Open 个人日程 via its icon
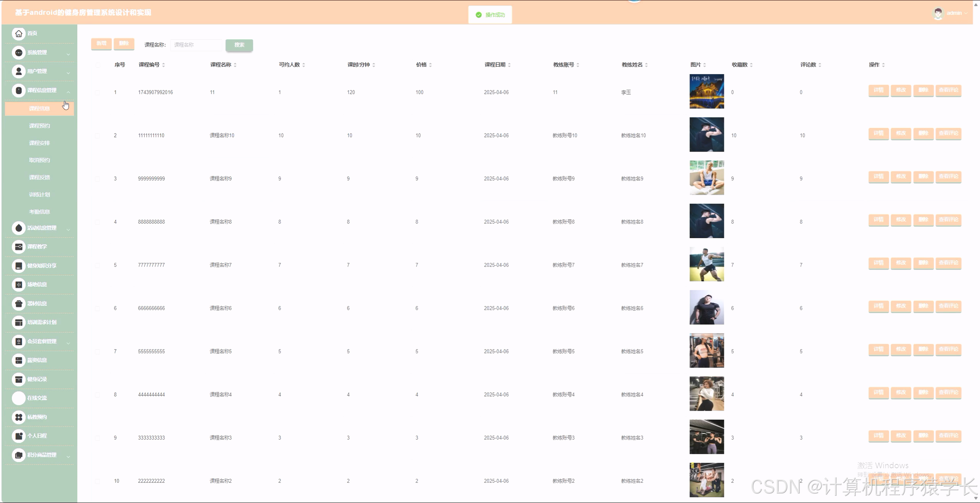980x503 pixels. point(18,436)
